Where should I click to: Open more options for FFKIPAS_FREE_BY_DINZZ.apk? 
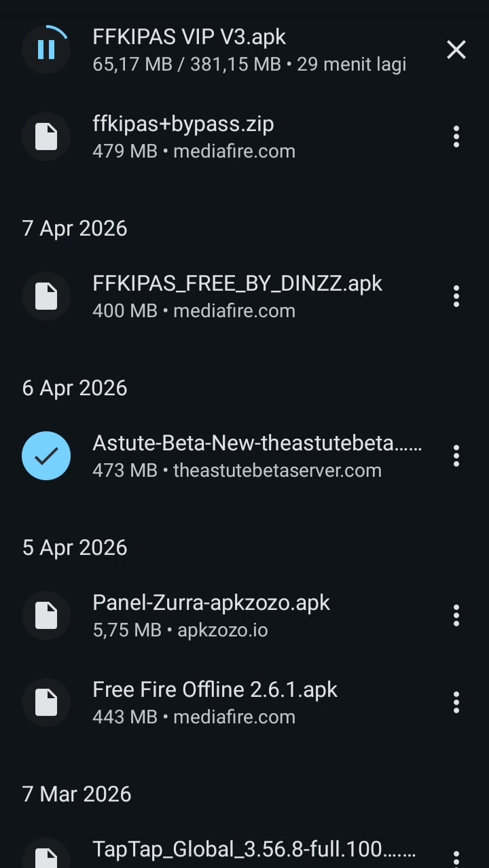click(456, 296)
